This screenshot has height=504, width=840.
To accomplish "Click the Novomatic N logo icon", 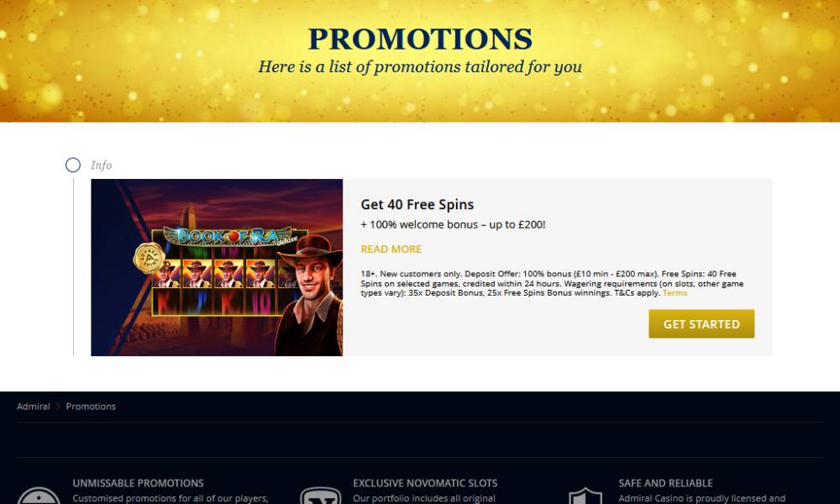I will pyautogui.click(x=320, y=496).
